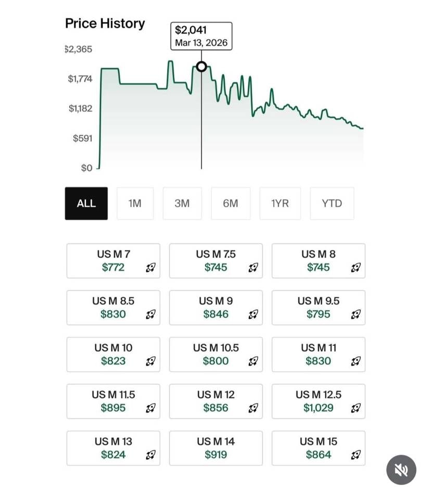Image resolution: width=432 pixels, height=504 pixels.
Task: Show the 3M price history
Action: coord(182,204)
